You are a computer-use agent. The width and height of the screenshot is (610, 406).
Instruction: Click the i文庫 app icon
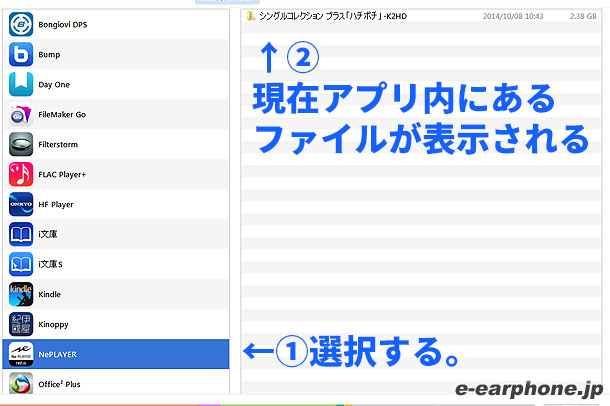[x=21, y=234]
